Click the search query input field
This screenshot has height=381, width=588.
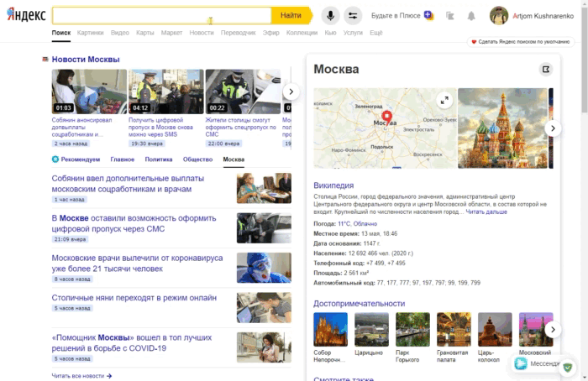(161, 15)
